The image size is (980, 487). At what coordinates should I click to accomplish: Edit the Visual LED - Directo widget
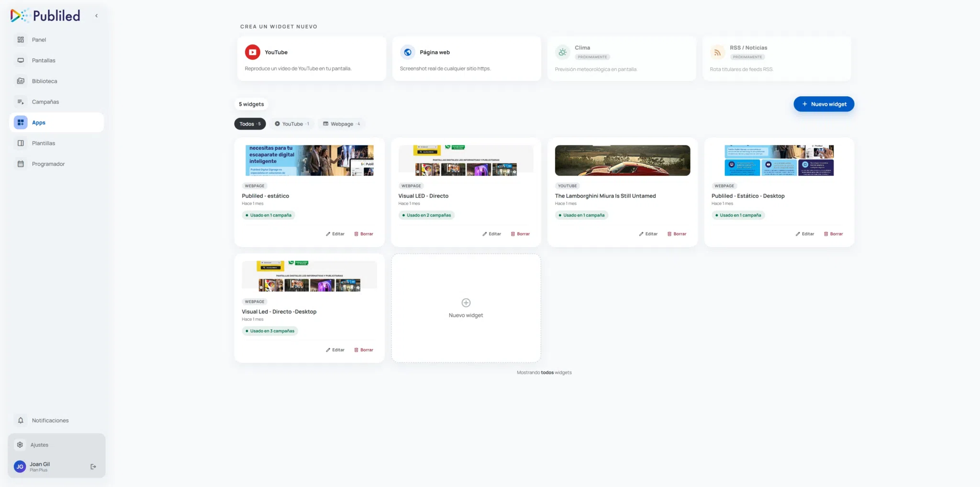pyautogui.click(x=492, y=234)
